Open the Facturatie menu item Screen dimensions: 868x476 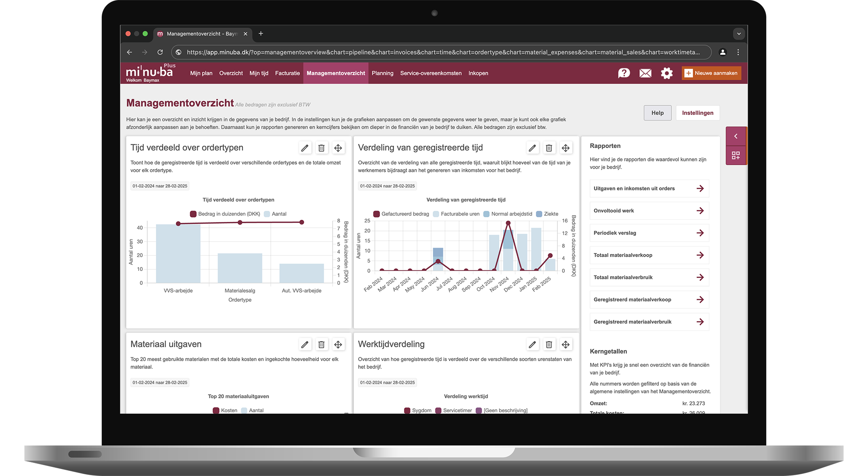click(x=287, y=73)
